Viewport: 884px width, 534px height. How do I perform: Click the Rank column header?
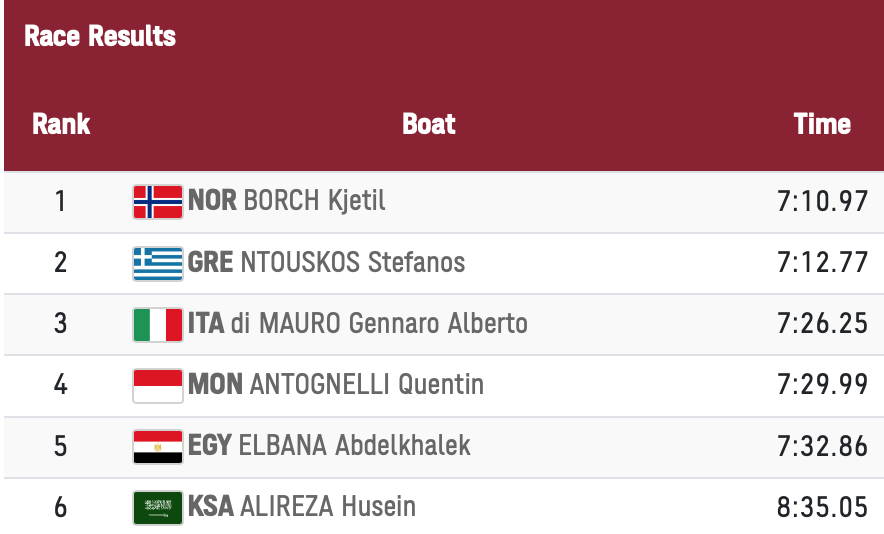pyautogui.click(x=61, y=124)
